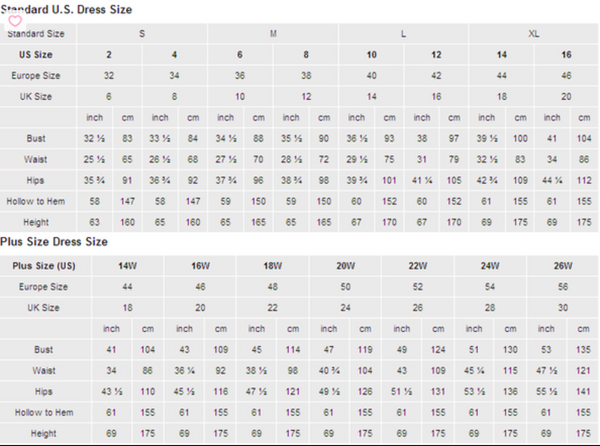Viewport: 600px width, 446px height.
Task: Click the UK Size 30 cell
Action: click(562, 307)
